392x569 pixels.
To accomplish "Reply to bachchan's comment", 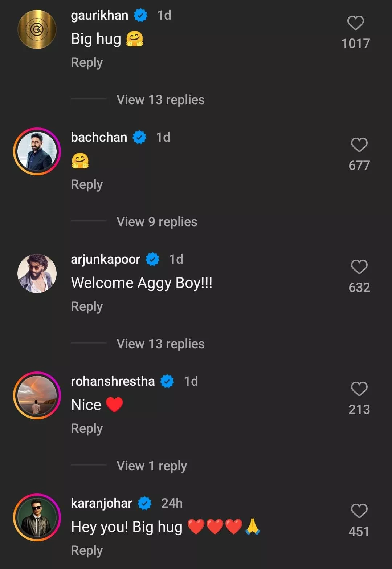I will pos(87,184).
